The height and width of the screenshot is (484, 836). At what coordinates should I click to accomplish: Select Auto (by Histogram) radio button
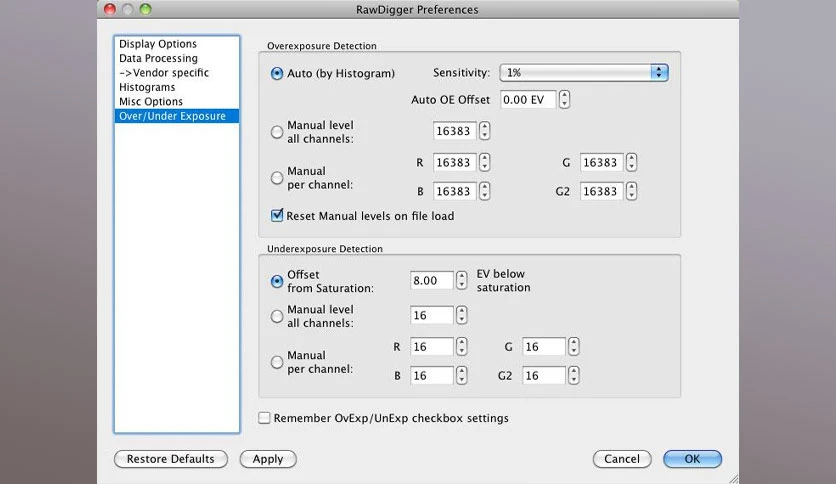[277, 73]
